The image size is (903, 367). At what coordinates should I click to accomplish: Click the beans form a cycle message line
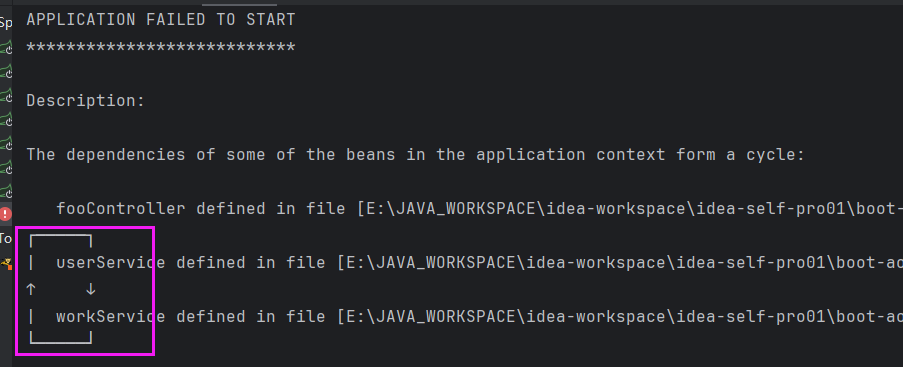415,155
